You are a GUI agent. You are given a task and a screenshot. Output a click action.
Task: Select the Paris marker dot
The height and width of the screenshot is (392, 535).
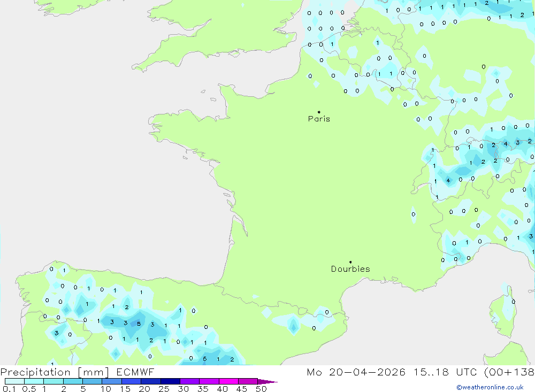click(319, 112)
